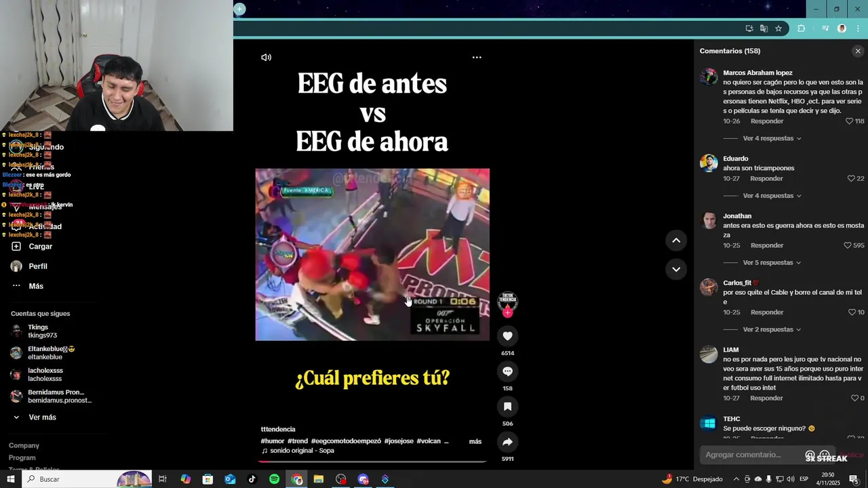Reply to Marcos Abraham lopez's comment
The image size is (868, 488).
767,121
